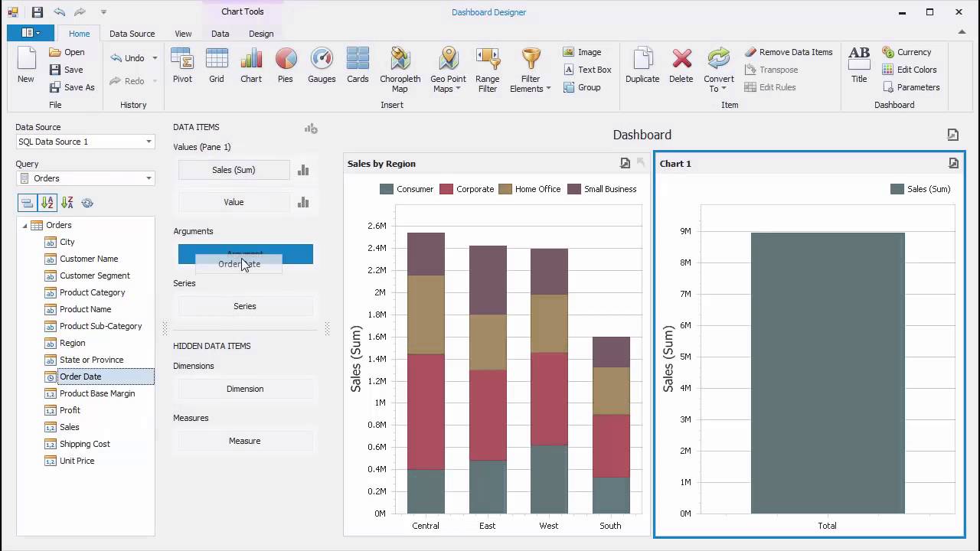Export the Sales by Region chart
980x551 pixels.
click(626, 163)
